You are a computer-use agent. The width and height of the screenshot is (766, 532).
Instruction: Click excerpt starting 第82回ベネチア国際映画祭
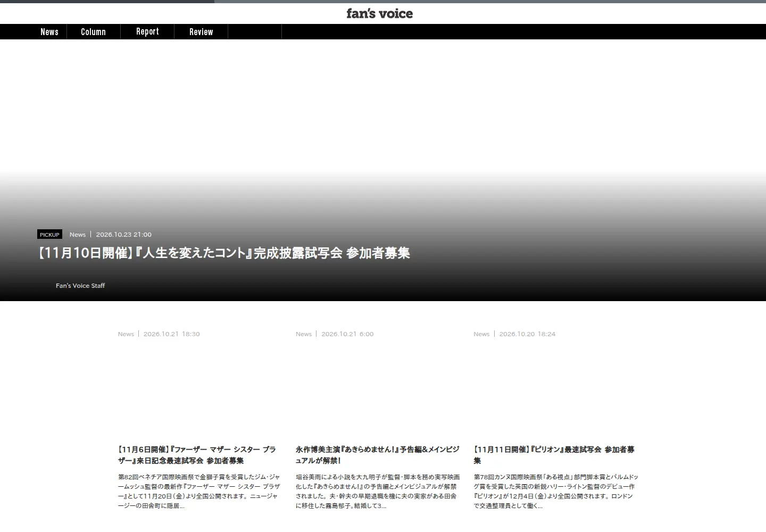(199, 492)
